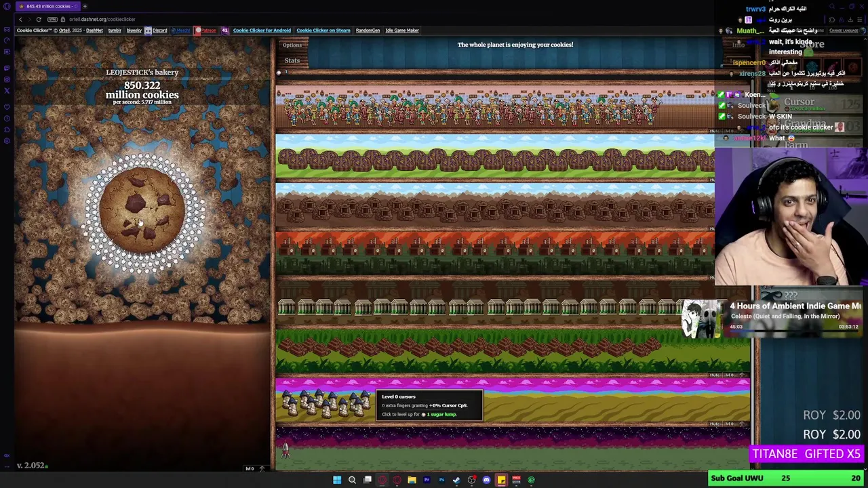Select the 845.43 million cookies browser tab

(x=47, y=6)
